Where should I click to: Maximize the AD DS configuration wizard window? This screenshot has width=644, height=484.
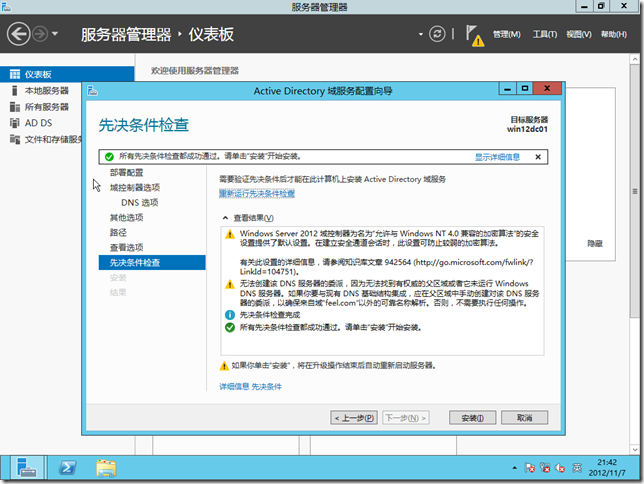click(524, 88)
